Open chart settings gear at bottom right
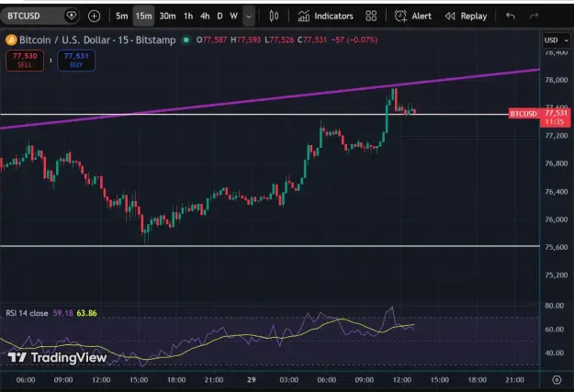The image size is (574, 392). pyautogui.click(x=557, y=380)
